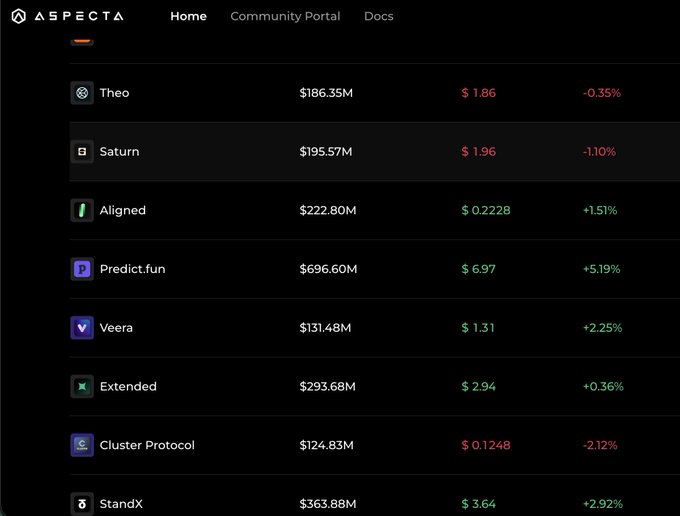Select the $696.60M valuation cell
This screenshot has height=516, width=680.
point(328,269)
